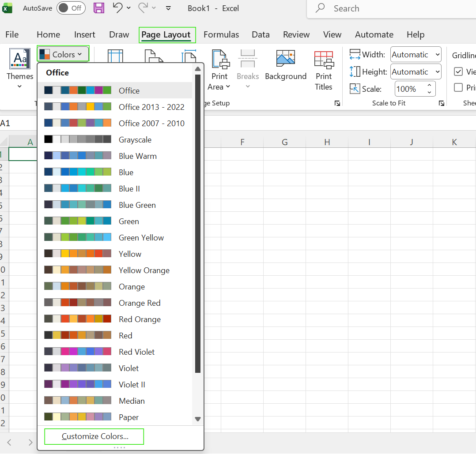476x454 pixels.
Task: Click the Print Area icon
Action: click(x=221, y=59)
